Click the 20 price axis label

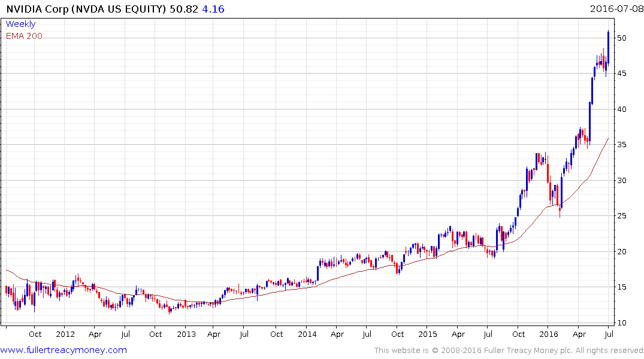pyautogui.click(x=621, y=251)
